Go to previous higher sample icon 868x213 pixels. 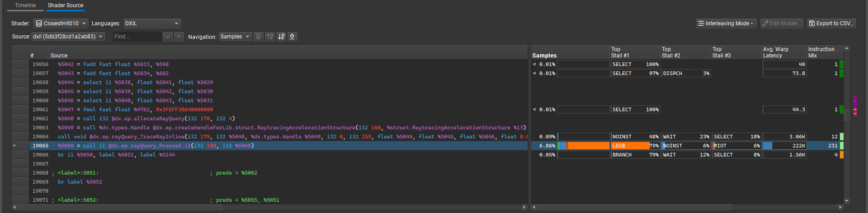coord(270,37)
